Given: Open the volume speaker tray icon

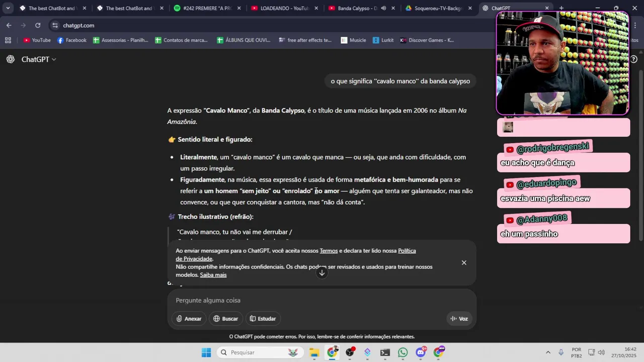Looking at the screenshot, I should pos(601,352).
